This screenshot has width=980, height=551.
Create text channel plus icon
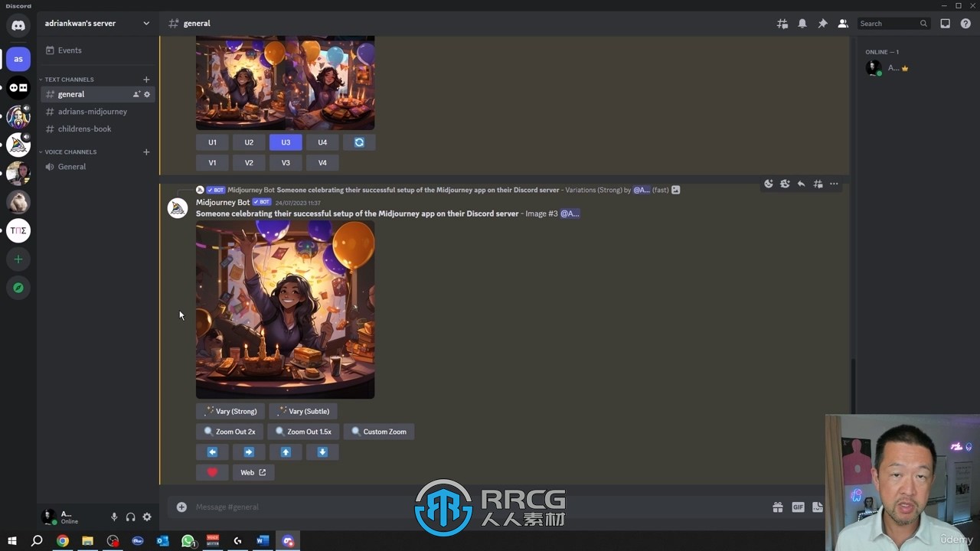146,80
